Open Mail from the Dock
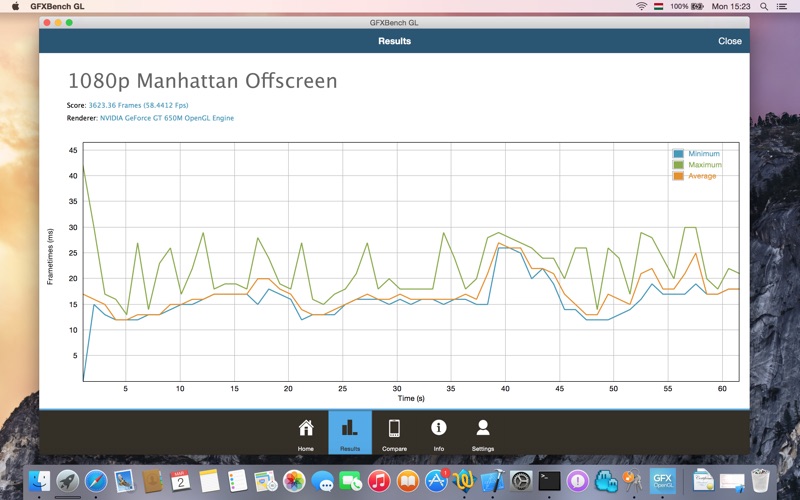Image resolution: width=800 pixels, height=500 pixels. pos(124,481)
